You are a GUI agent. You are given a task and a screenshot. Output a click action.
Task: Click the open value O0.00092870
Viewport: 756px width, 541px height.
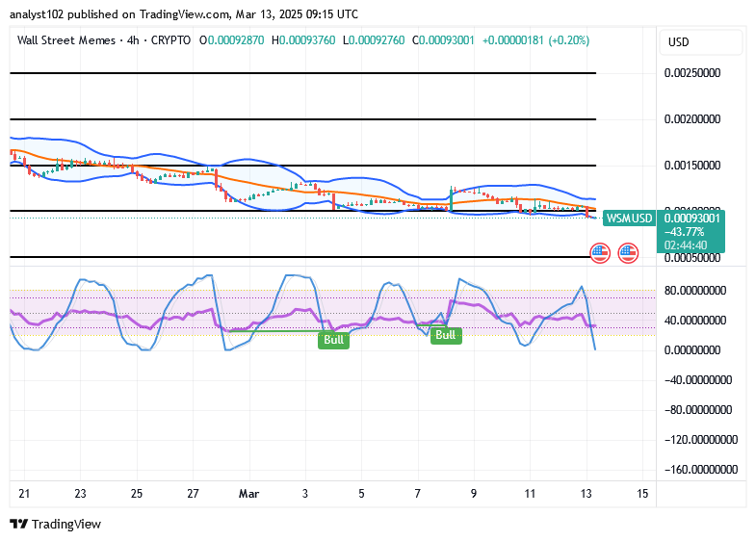coord(231,40)
